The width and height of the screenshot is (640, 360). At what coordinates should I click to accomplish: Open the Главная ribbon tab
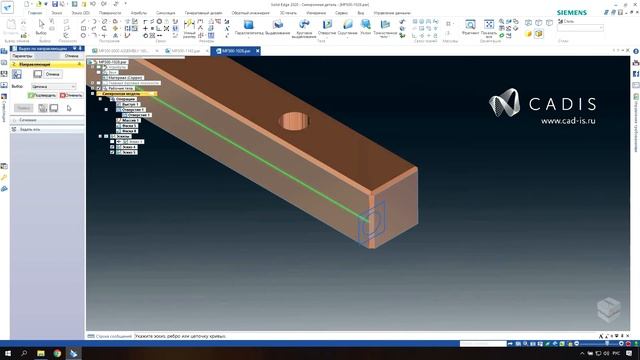35,13
